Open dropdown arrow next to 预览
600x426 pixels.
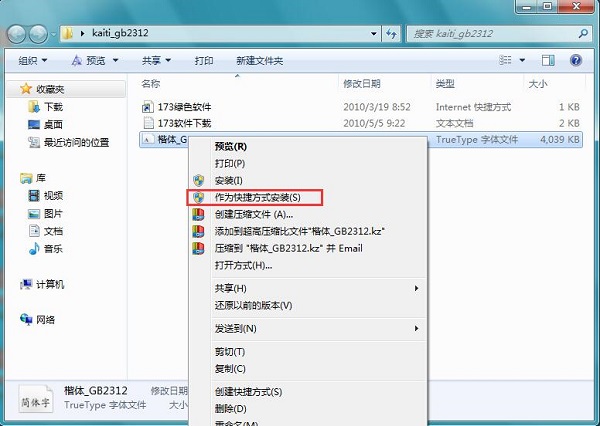coord(115,60)
